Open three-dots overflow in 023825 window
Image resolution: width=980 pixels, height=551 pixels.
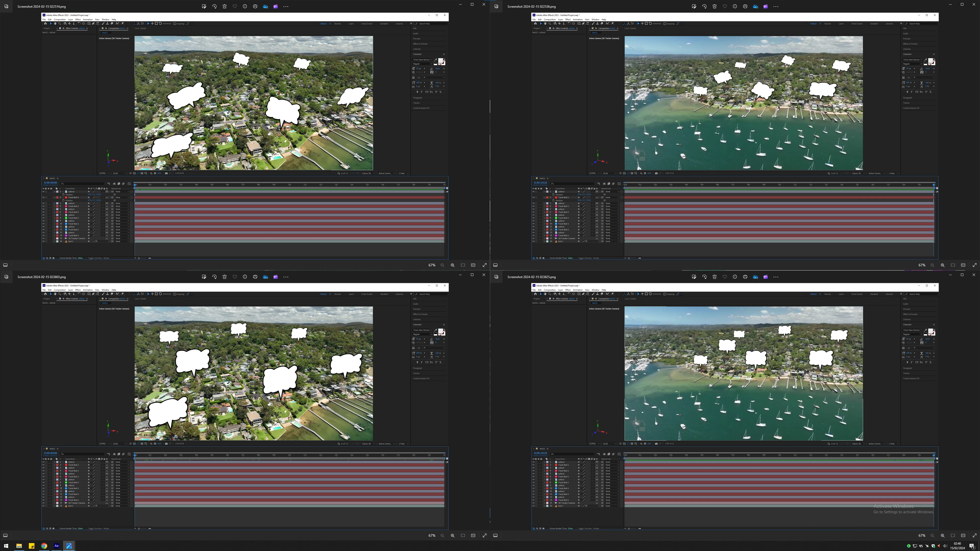coord(776,277)
